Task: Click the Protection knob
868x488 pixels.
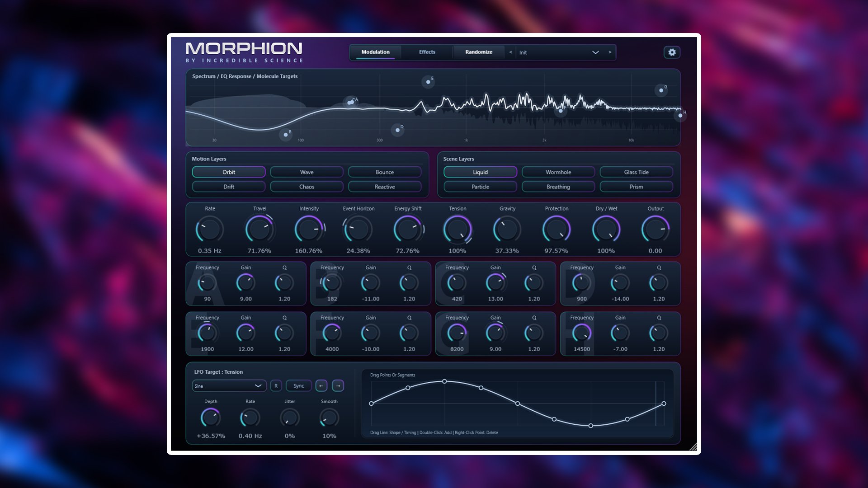Action: [557, 230]
